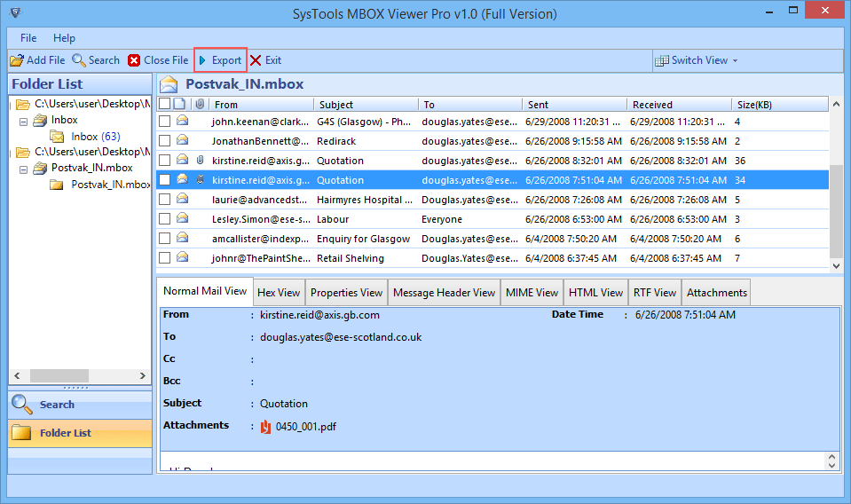Sort emails by the Received column
Screen dimensions: 851x504
click(x=679, y=104)
